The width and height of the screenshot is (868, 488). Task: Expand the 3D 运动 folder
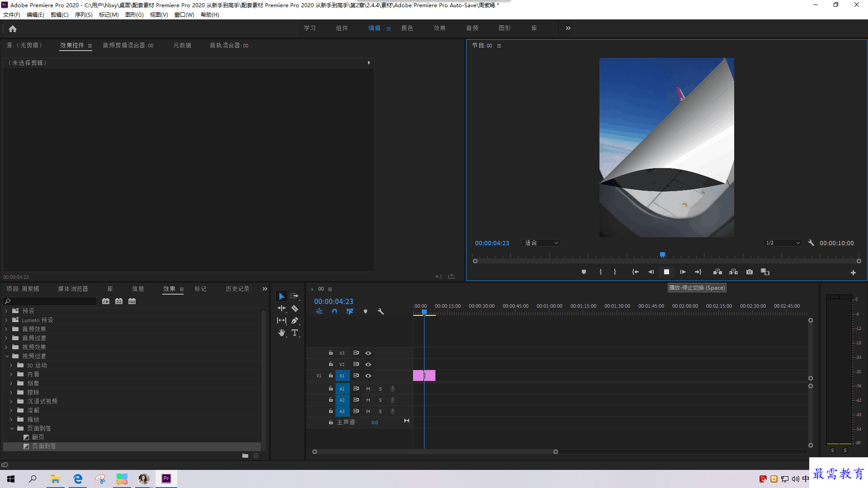(11, 365)
